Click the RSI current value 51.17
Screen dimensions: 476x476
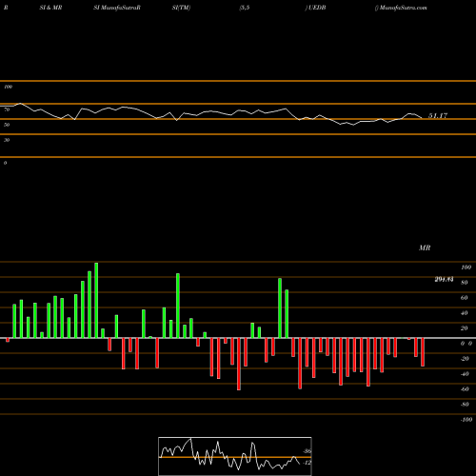438,115
